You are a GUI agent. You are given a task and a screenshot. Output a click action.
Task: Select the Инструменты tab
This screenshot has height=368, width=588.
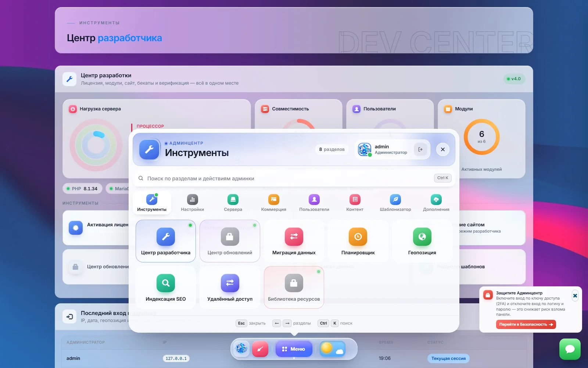coord(152,203)
